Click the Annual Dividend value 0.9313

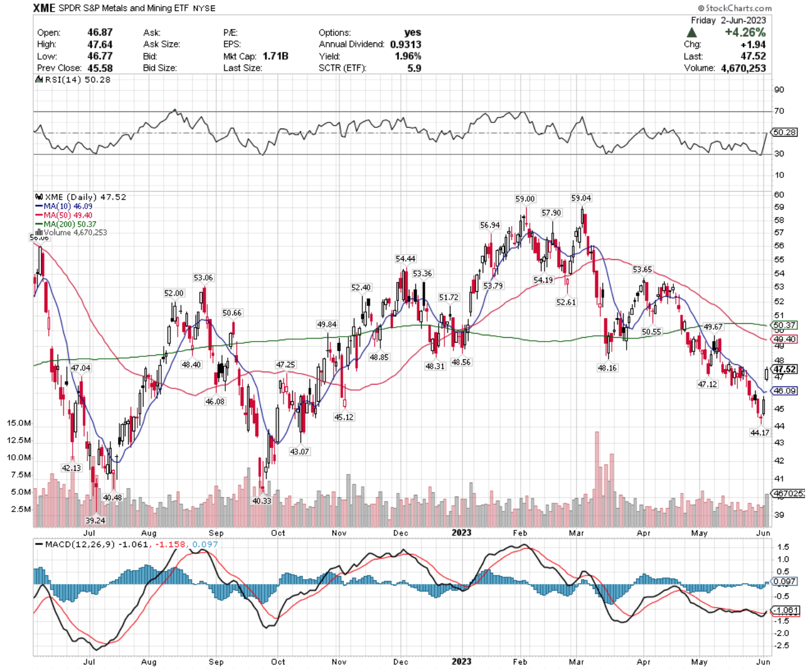[x=406, y=44]
